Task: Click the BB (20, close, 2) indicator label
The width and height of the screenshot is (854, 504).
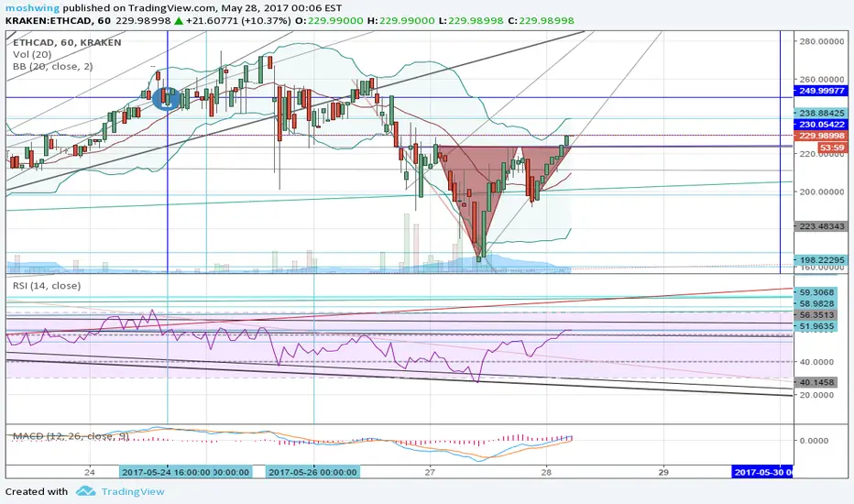Action: point(53,67)
